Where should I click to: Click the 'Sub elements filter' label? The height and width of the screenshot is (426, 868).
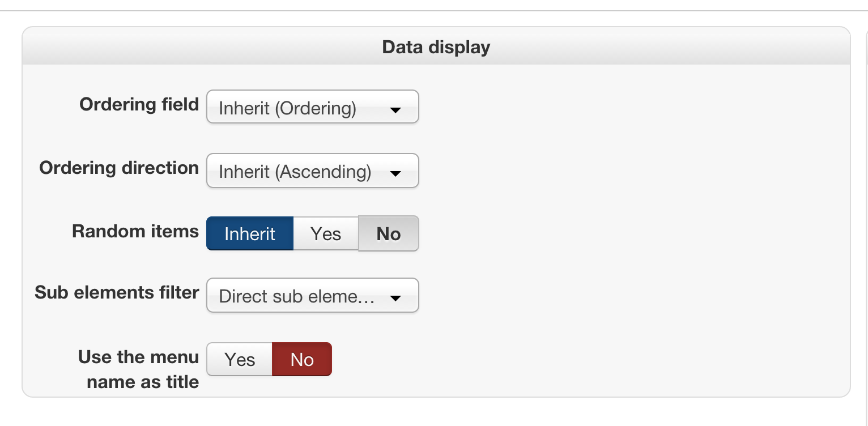tap(117, 292)
